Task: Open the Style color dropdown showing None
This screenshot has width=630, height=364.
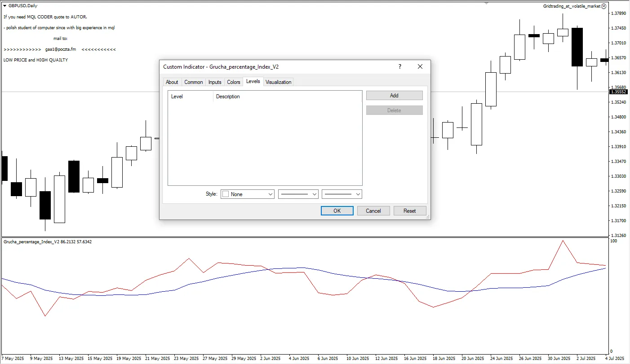Action: click(x=248, y=194)
